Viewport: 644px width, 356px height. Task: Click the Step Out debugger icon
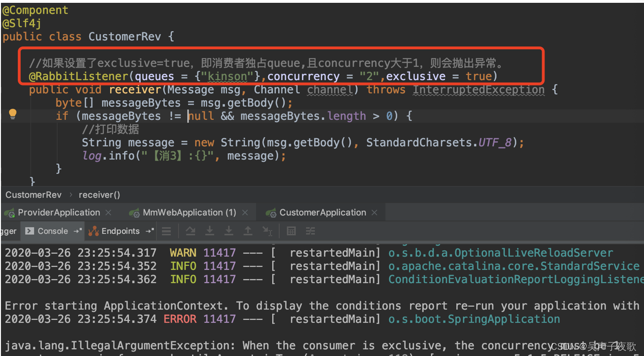(x=247, y=231)
